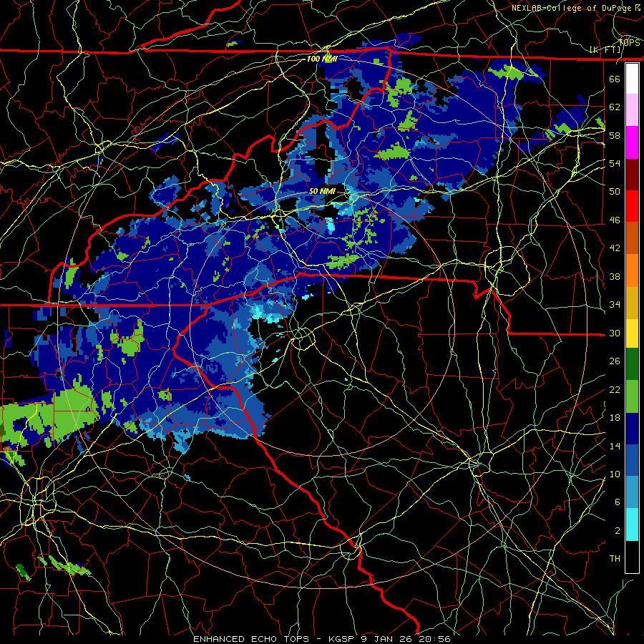This screenshot has width=644, height=644.
Task: Click the TH legend label
Action: coord(615,559)
